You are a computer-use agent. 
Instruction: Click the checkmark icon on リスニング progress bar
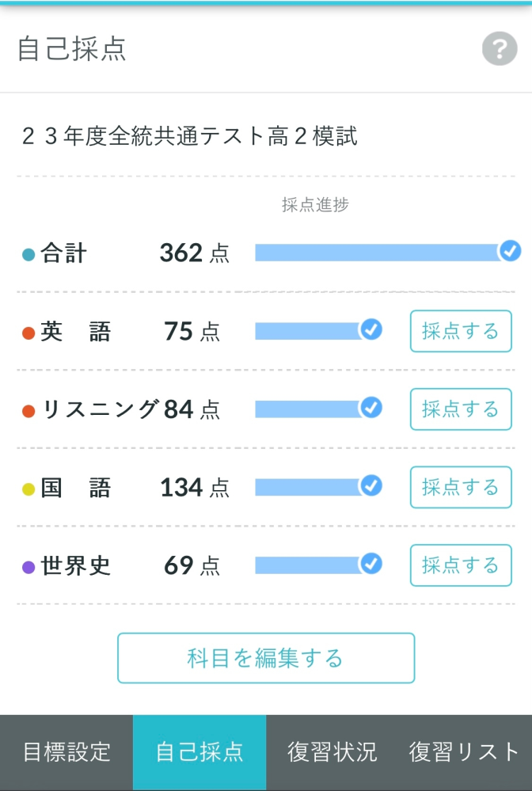point(371,408)
